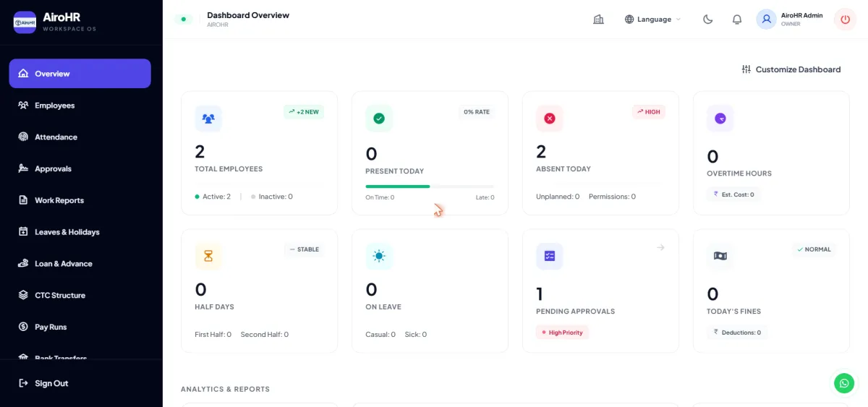Click the AiroHR logo in sidebar
The image size is (868, 407).
[25, 22]
